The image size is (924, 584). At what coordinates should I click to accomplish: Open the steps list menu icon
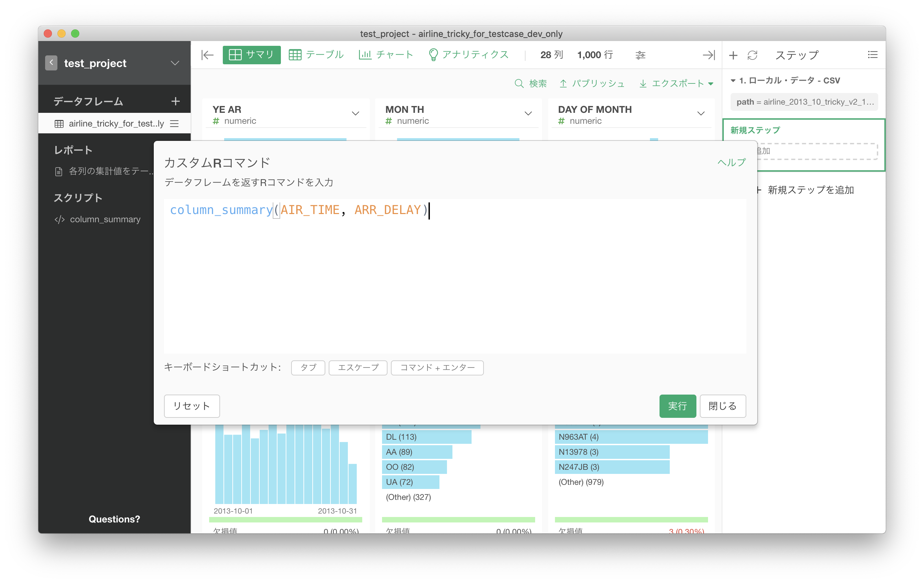[873, 55]
